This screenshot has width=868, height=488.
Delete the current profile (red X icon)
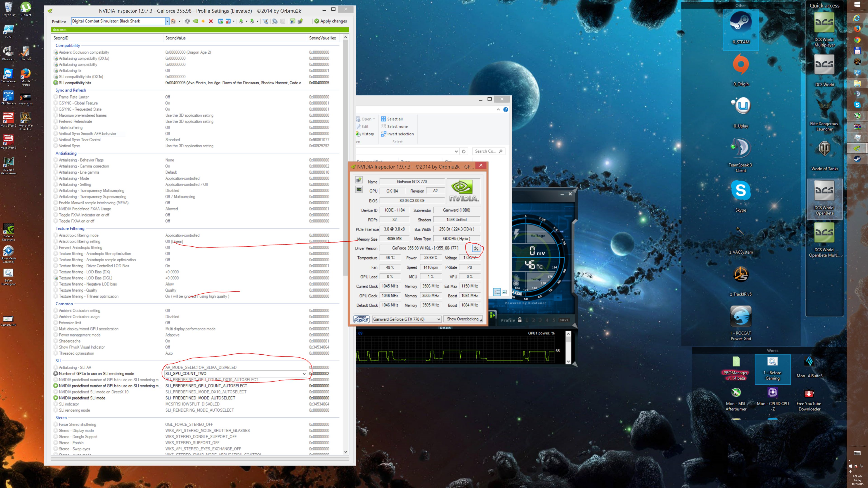click(x=211, y=21)
